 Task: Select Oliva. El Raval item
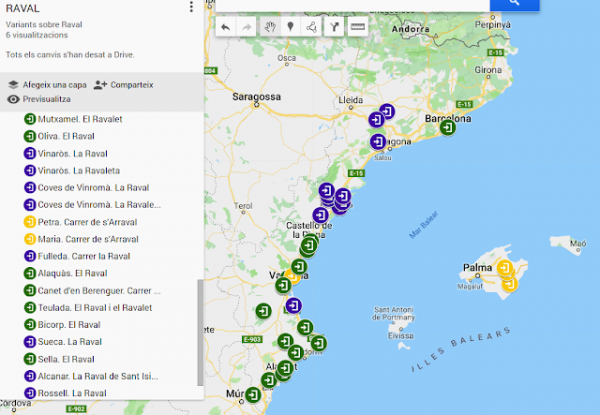(66, 136)
